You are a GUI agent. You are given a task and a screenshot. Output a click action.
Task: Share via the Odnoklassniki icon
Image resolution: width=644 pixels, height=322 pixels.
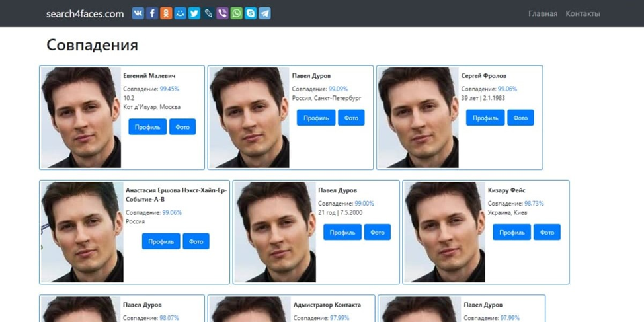pos(166,13)
